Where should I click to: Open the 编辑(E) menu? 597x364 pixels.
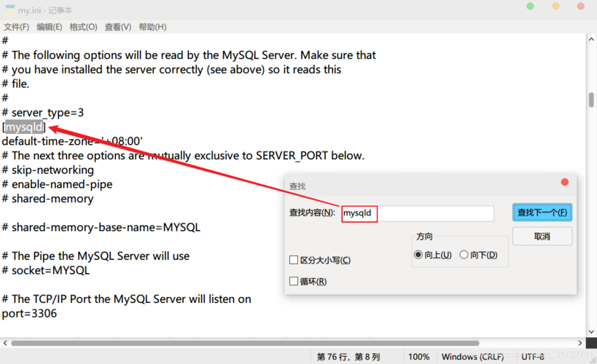pyautogui.click(x=49, y=27)
